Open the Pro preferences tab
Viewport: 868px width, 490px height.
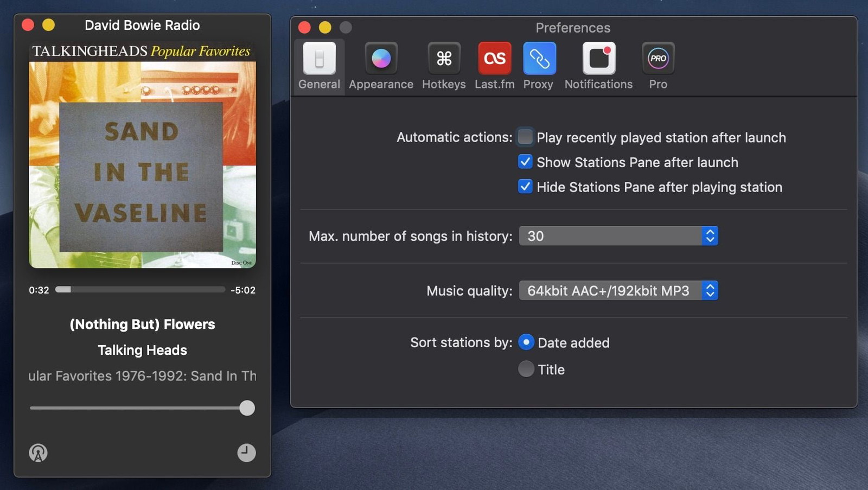click(x=658, y=67)
